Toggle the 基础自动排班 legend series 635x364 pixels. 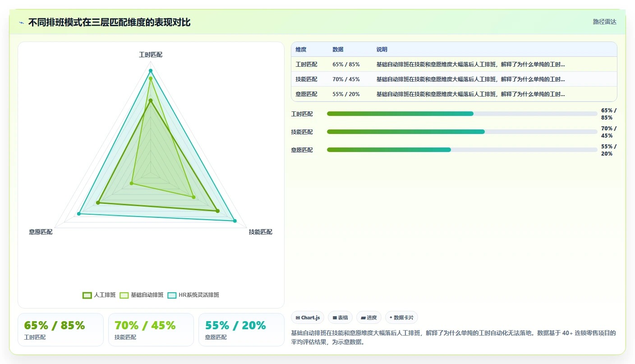[142, 295]
